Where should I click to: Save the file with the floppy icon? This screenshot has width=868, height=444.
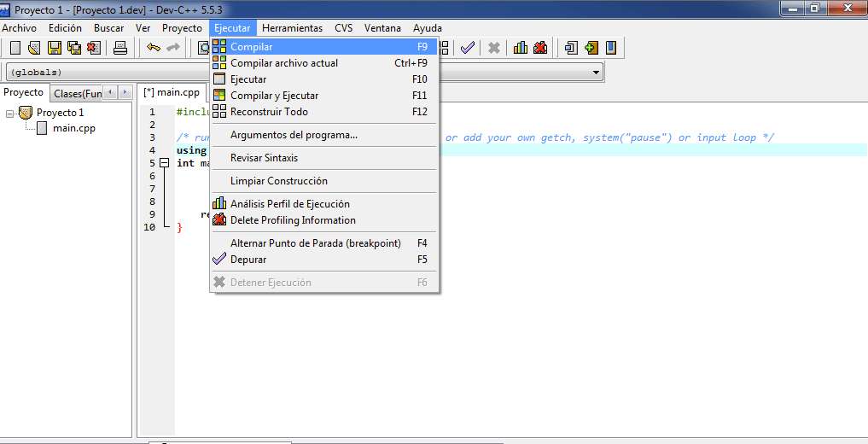[x=55, y=48]
